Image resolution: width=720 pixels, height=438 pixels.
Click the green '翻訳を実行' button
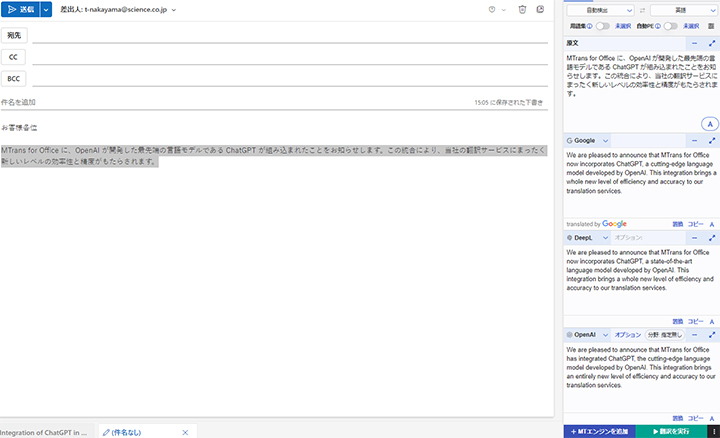point(671,432)
